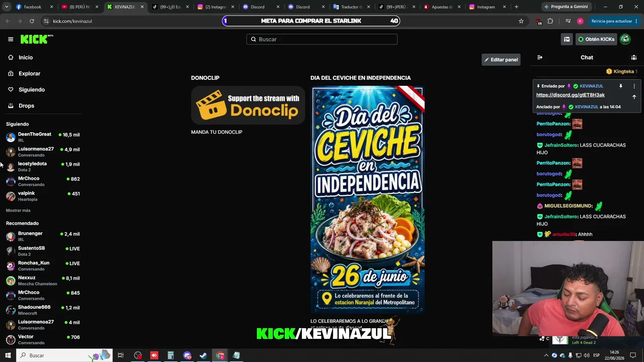Open Brunenger's recommended channel
This screenshot has width=644, height=362.
tap(43, 236)
